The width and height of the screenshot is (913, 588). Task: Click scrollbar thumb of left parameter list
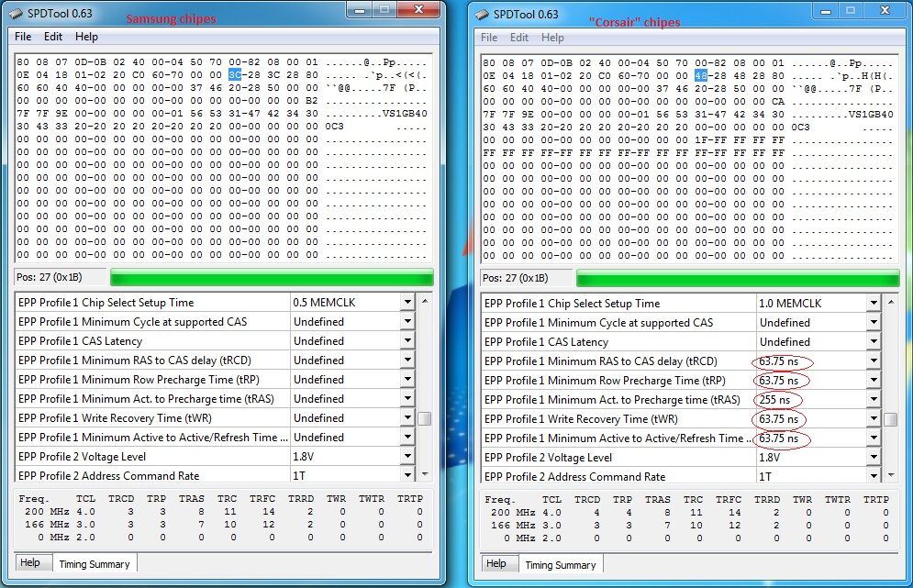click(x=425, y=418)
